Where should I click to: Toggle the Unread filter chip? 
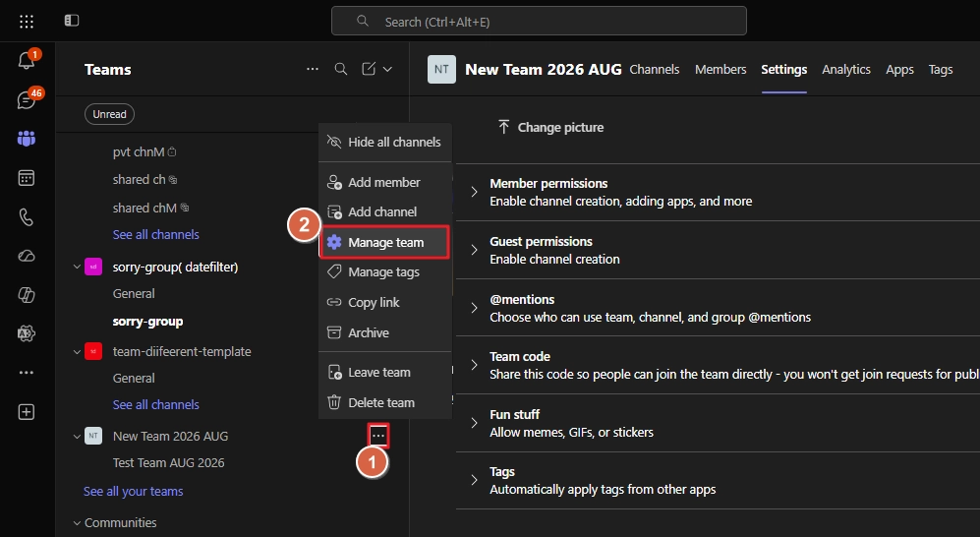pyautogui.click(x=109, y=114)
